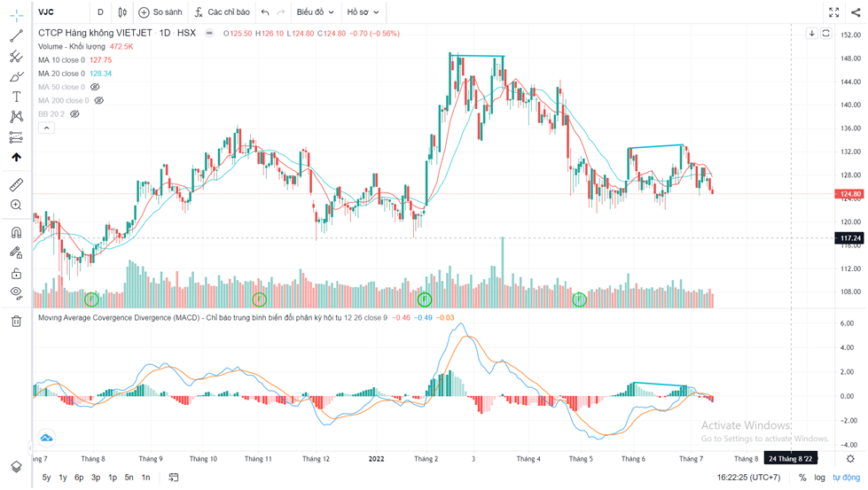Click the So sánh compare button

[159, 12]
